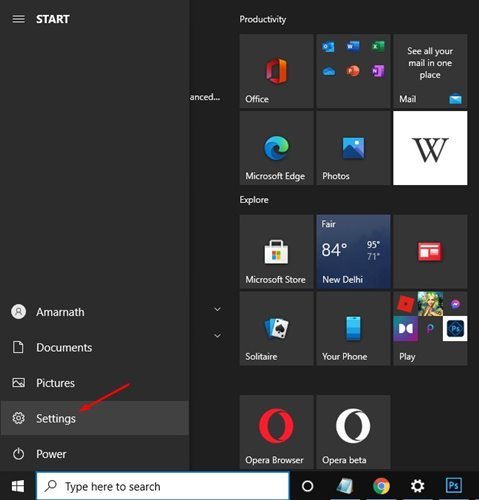Open the Amarnath user account
The image size is (479, 500).
click(95, 312)
